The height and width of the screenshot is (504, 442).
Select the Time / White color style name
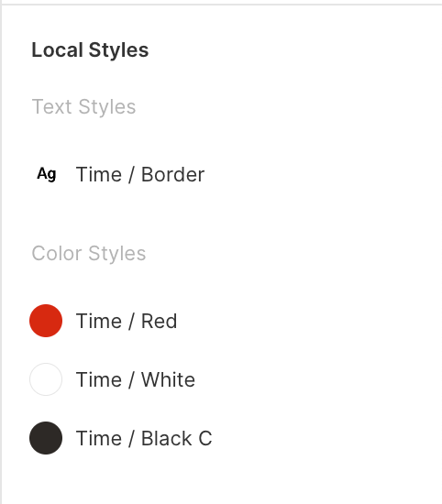[x=136, y=379]
